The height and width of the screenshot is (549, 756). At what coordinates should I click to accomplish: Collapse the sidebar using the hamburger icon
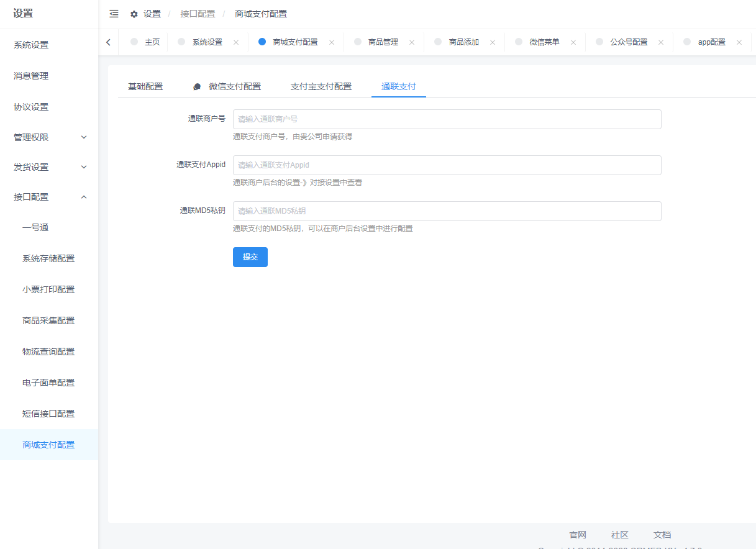[114, 13]
